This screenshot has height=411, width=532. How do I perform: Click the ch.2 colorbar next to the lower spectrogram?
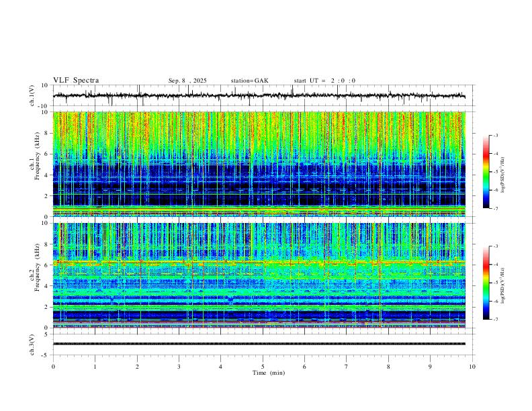click(x=486, y=283)
